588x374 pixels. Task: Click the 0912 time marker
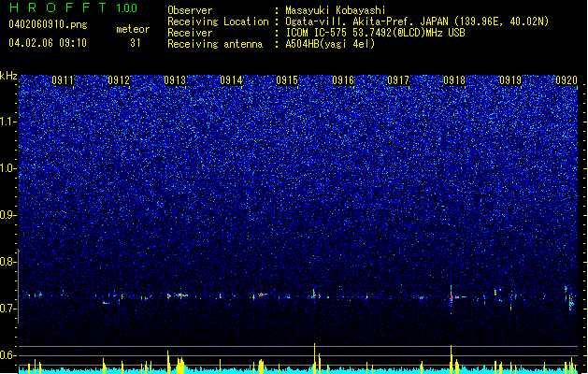[x=119, y=80]
